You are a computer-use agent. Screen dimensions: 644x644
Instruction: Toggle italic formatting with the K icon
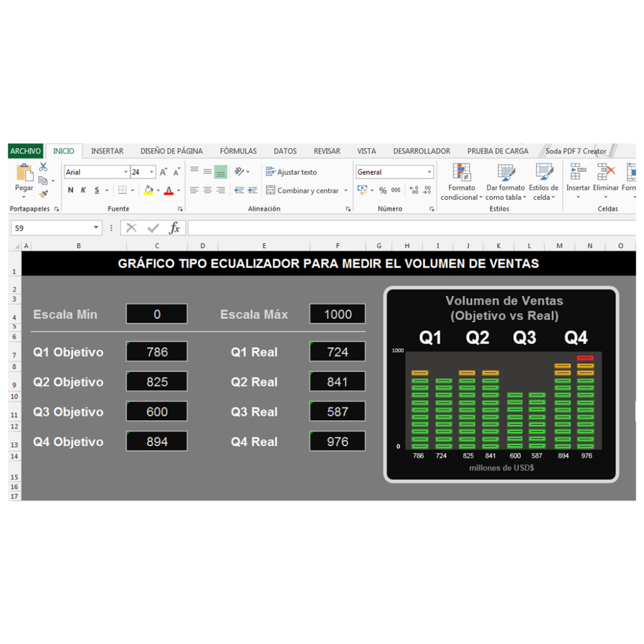click(x=82, y=189)
